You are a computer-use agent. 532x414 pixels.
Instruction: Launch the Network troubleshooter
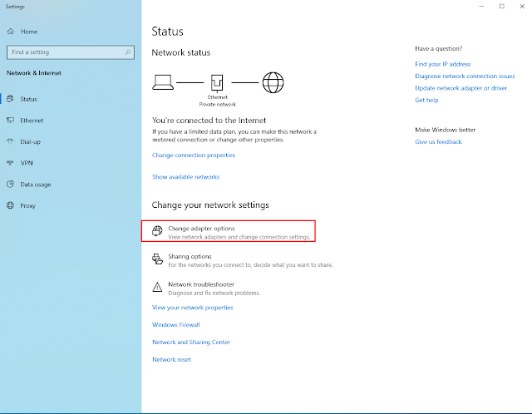(x=206, y=288)
